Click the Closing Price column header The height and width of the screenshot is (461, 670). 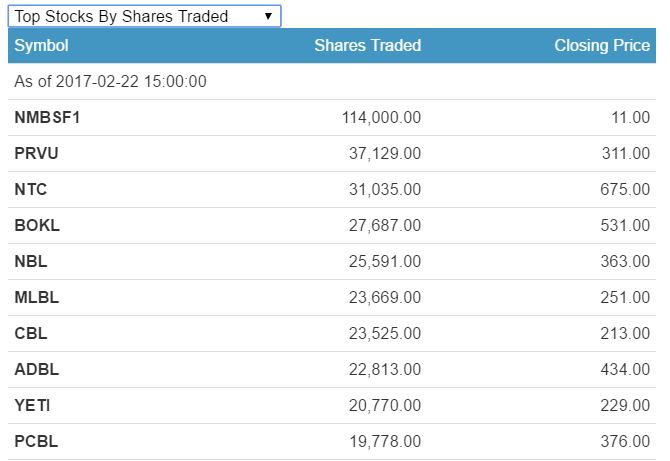click(601, 46)
